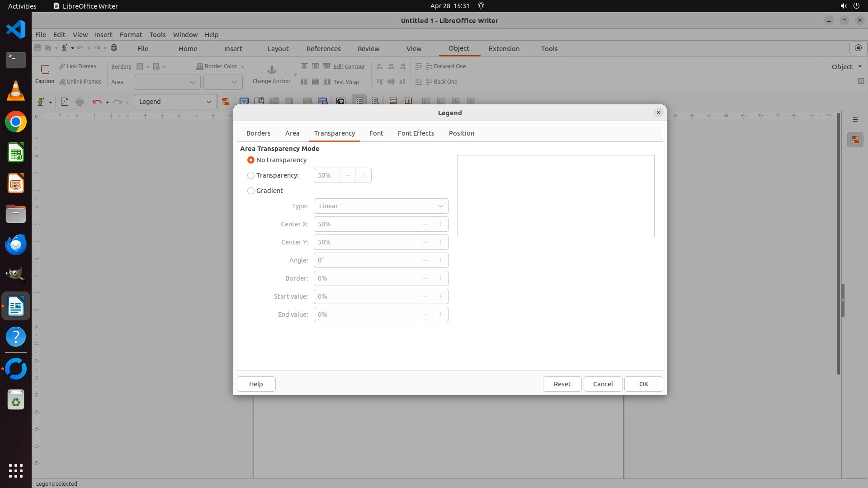Click the Change Anchor icon

tap(272, 70)
